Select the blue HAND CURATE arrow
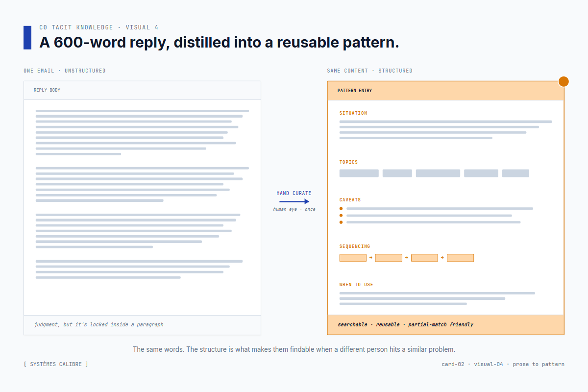This screenshot has height=392, width=588. click(294, 201)
